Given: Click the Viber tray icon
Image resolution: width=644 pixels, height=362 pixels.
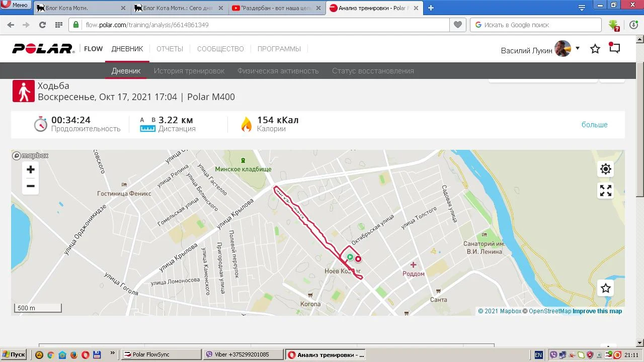Looking at the screenshot, I should [553, 355].
